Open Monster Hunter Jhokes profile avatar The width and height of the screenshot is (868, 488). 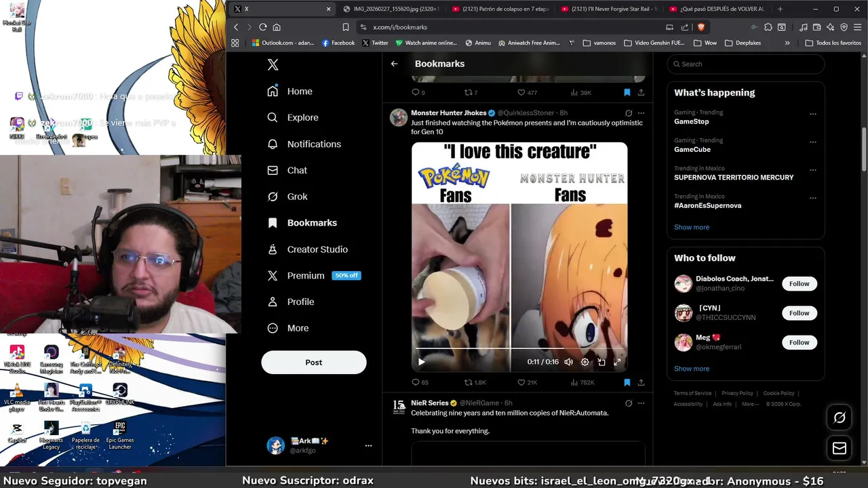[399, 117]
